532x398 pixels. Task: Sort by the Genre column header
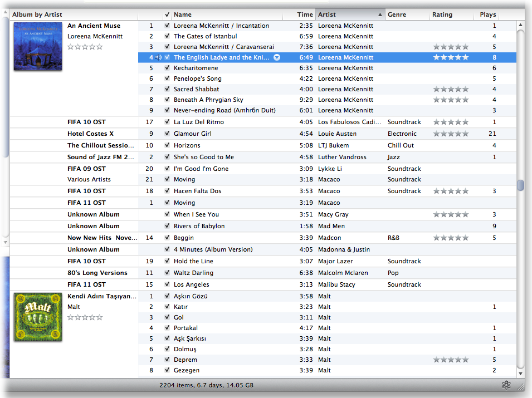point(407,14)
